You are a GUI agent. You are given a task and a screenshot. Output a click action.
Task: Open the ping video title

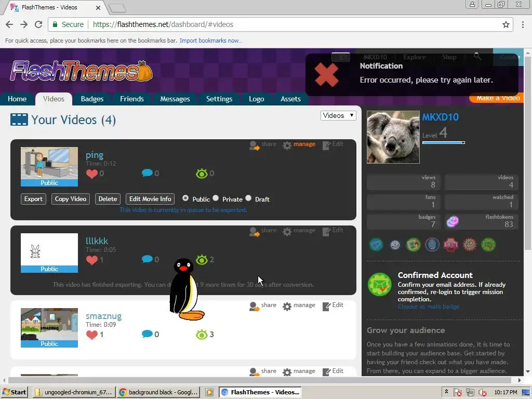tap(95, 155)
